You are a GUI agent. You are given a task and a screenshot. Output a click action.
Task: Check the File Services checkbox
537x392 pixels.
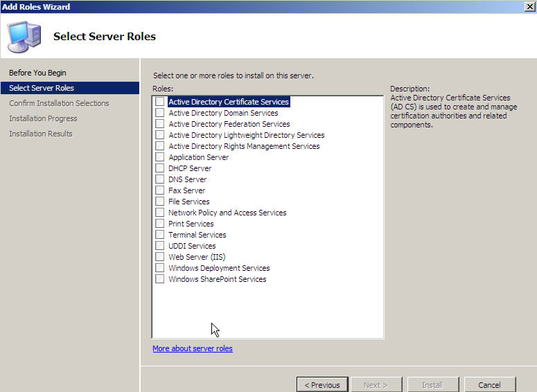pyautogui.click(x=159, y=202)
